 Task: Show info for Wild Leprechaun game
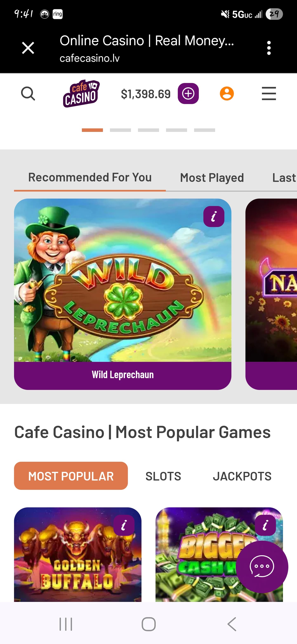[213, 217]
